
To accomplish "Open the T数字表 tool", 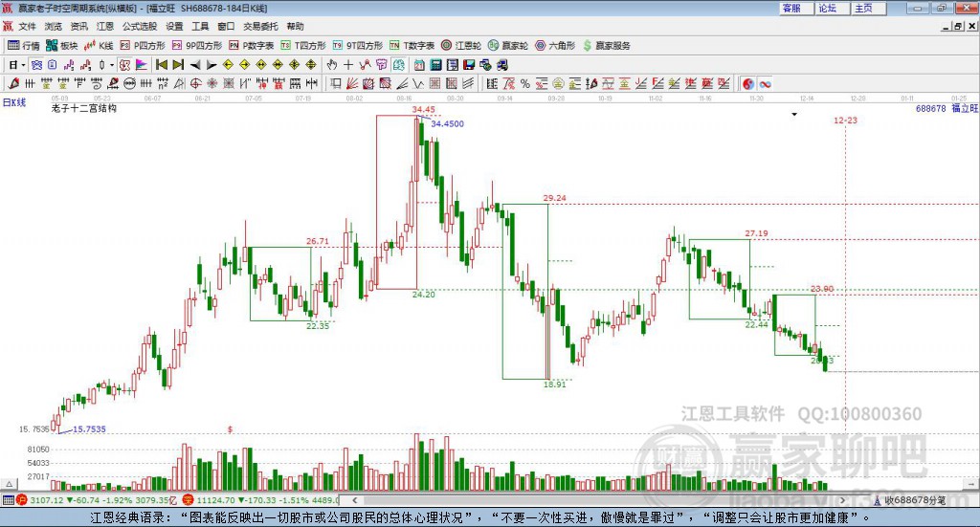I will click(x=412, y=46).
